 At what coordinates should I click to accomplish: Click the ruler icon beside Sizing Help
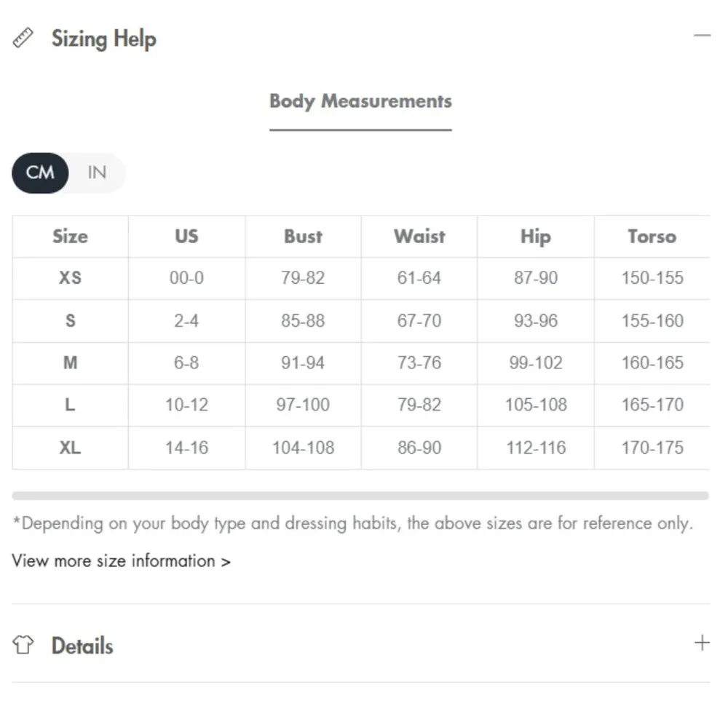coord(23,39)
